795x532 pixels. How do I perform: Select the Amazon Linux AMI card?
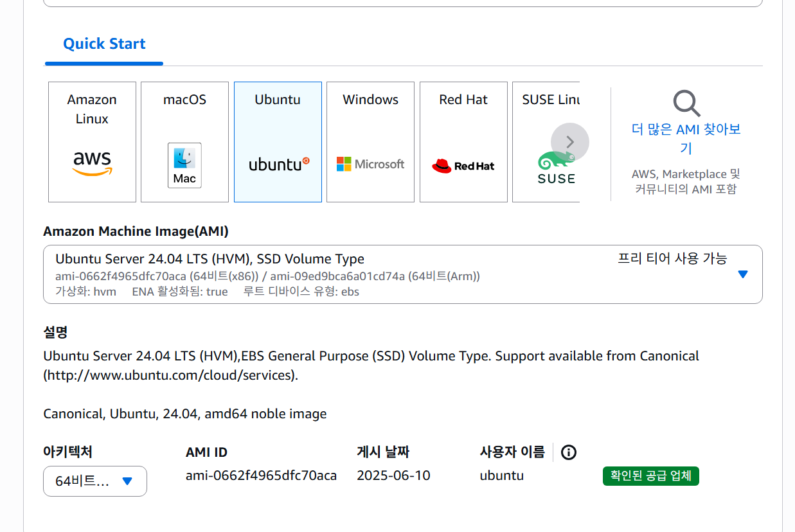(x=92, y=142)
